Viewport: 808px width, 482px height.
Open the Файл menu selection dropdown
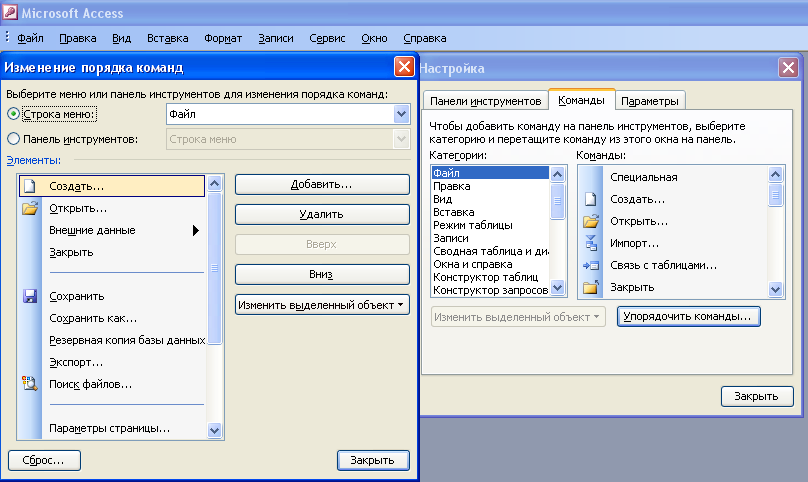[401, 114]
